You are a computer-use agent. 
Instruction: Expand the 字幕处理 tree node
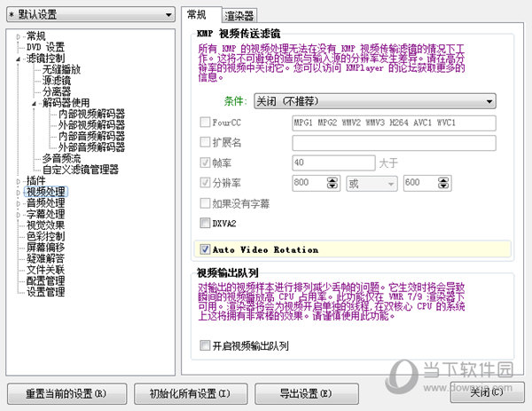click(x=19, y=214)
